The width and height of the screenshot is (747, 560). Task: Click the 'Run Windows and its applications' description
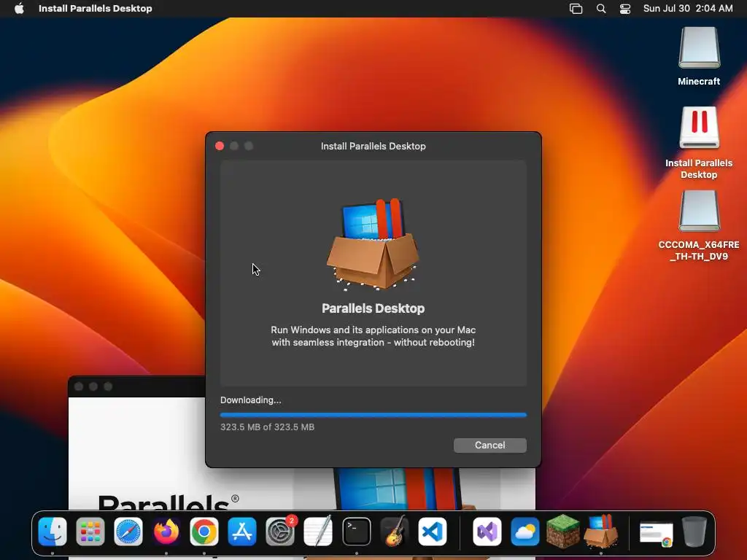pyautogui.click(x=373, y=335)
